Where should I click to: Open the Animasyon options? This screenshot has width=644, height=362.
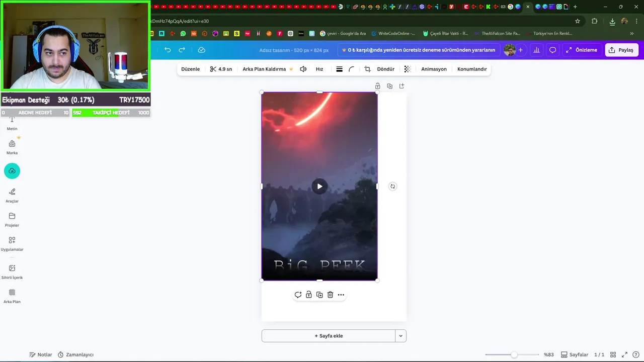(434, 69)
